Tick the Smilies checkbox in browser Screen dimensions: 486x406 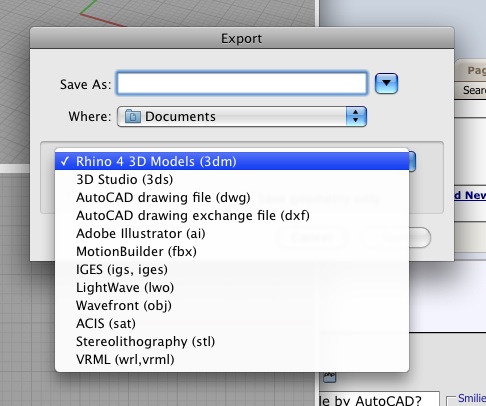tap(451, 400)
